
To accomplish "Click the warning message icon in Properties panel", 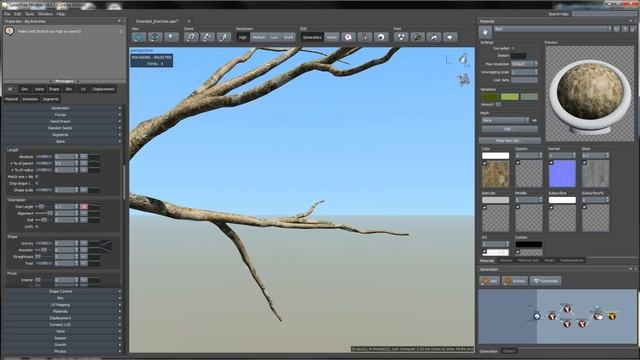I will (9, 31).
